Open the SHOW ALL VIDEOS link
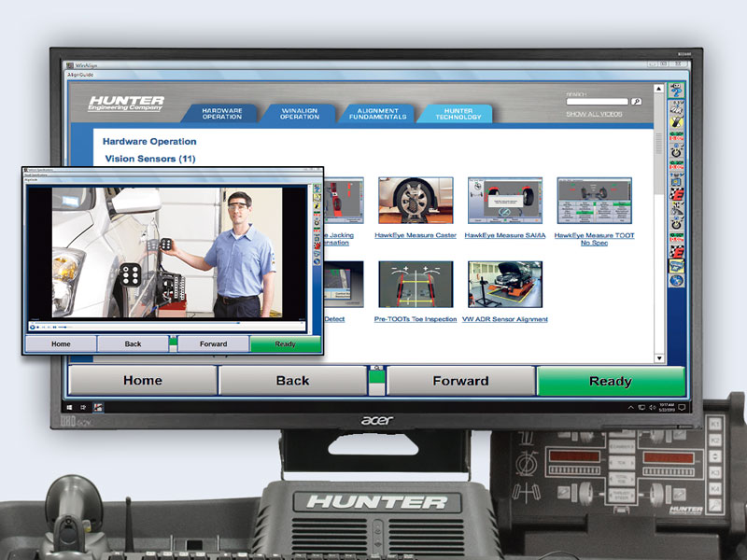The width and height of the screenshot is (747, 560). (x=595, y=112)
